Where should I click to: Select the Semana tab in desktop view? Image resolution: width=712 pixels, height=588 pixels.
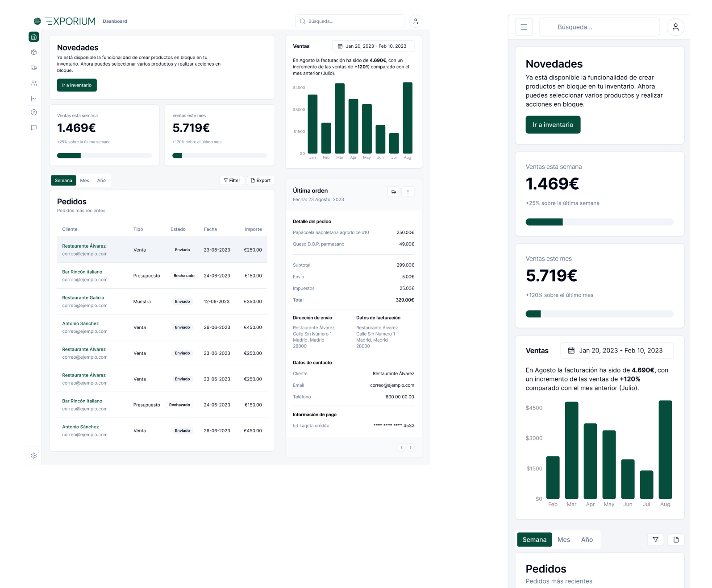[x=63, y=181]
